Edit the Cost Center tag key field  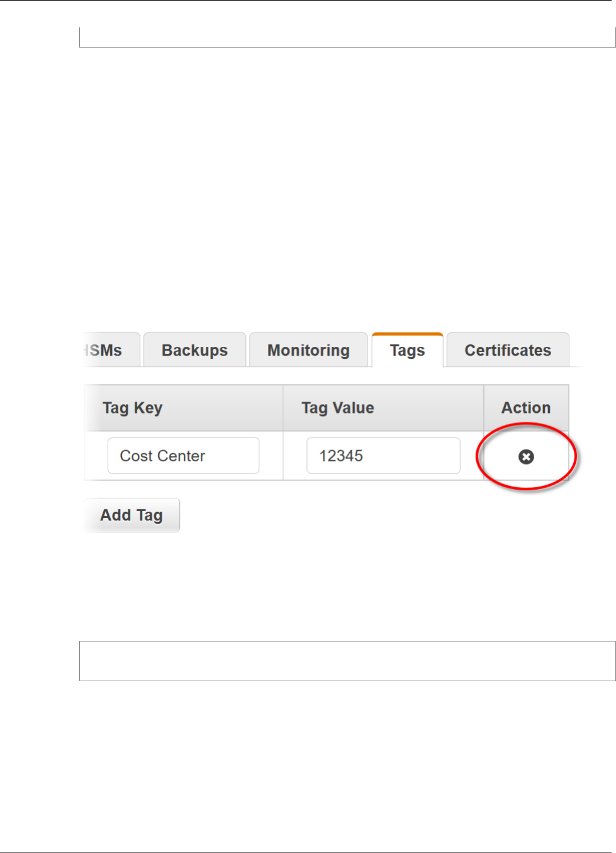click(183, 456)
